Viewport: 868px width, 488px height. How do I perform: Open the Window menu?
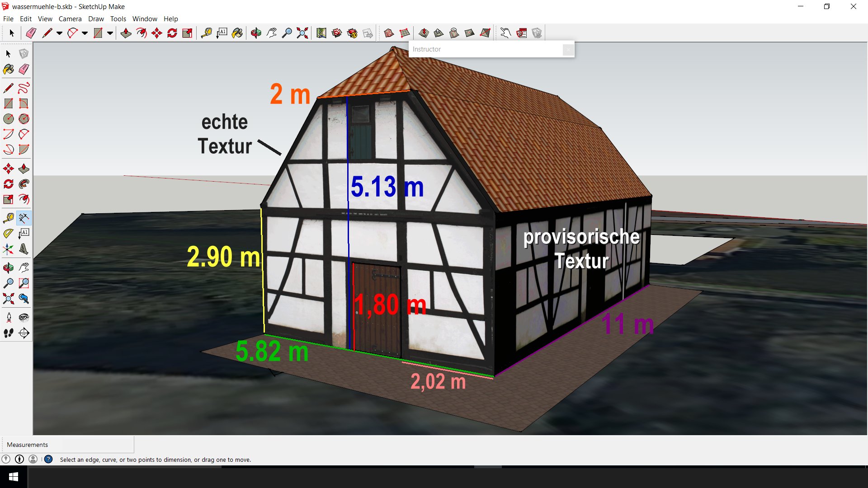point(145,19)
